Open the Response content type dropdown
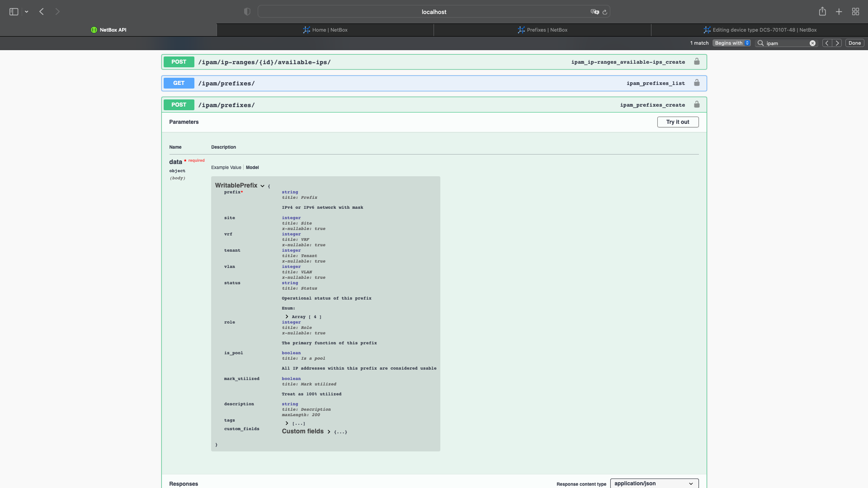 click(654, 483)
